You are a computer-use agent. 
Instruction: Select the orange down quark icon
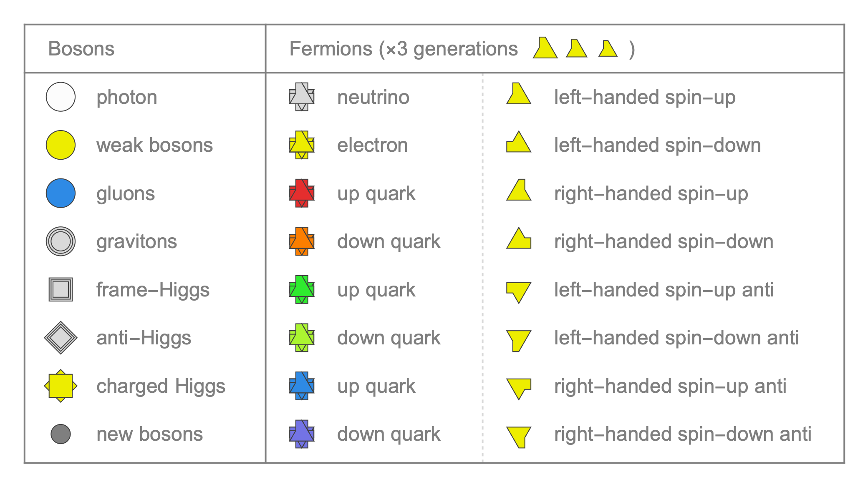point(302,241)
